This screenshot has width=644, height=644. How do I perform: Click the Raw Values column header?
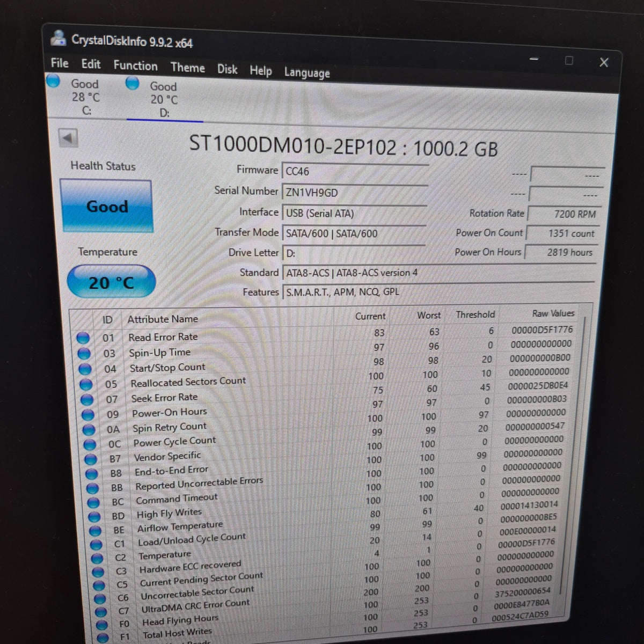pos(553,313)
